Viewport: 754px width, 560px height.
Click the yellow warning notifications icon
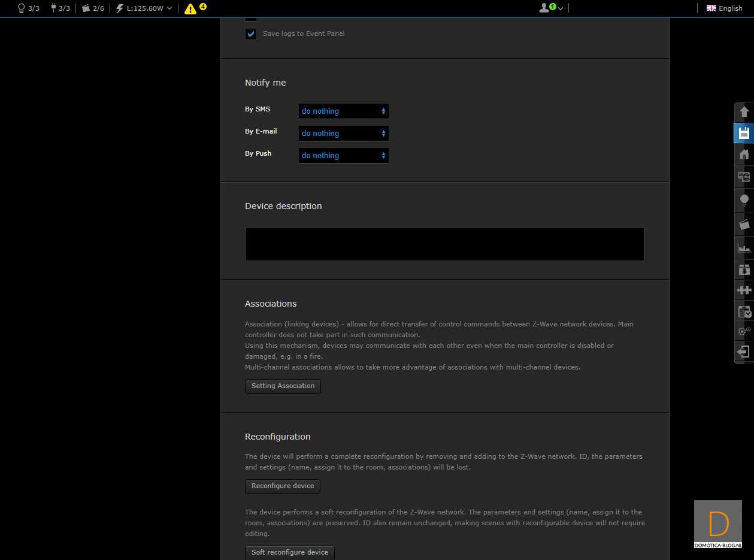click(x=190, y=8)
